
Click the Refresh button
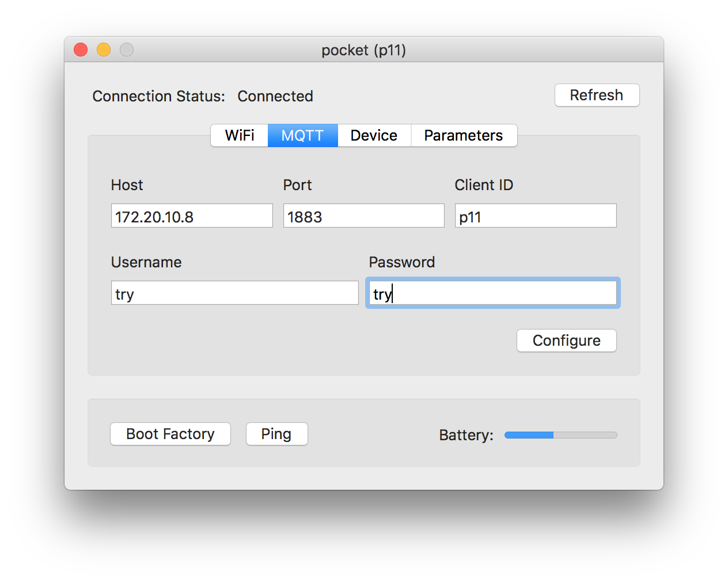pos(597,95)
